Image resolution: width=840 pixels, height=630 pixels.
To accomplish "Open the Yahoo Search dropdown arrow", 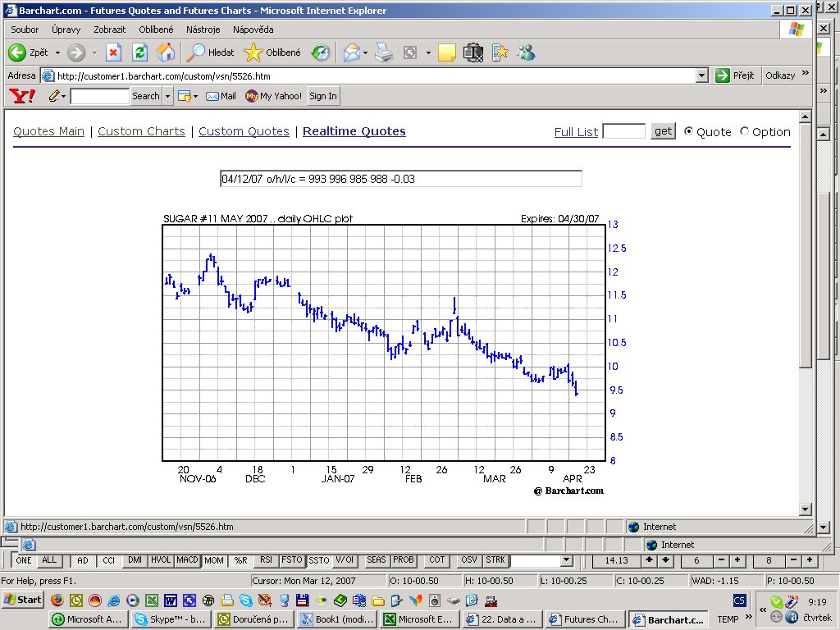I will pyautogui.click(x=168, y=96).
